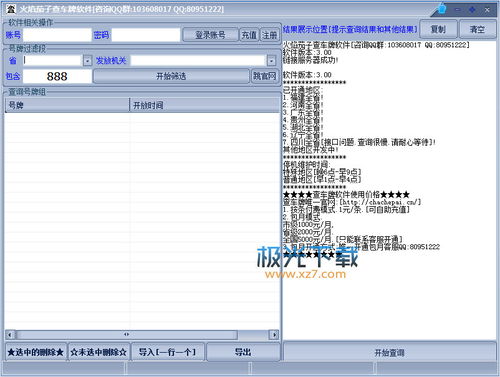Click the 清空 clear button
Image resolution: width=500 pixels, height=377 pixels.
pos(477,29)
